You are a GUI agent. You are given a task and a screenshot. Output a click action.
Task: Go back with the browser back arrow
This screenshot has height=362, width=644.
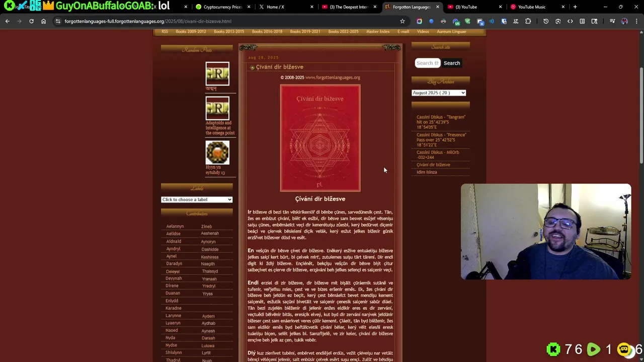[x=7, y=21]
